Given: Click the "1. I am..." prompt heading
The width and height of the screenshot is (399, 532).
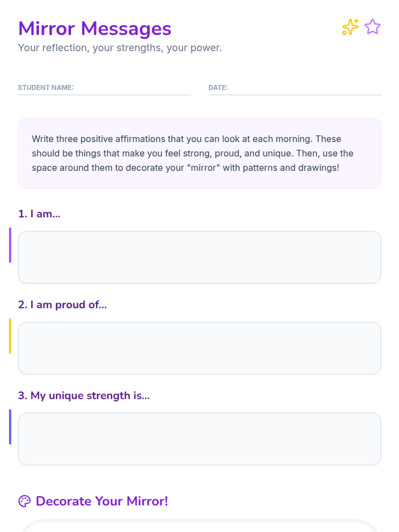Looking at the screenshot, I should click(x=39, y=214).
